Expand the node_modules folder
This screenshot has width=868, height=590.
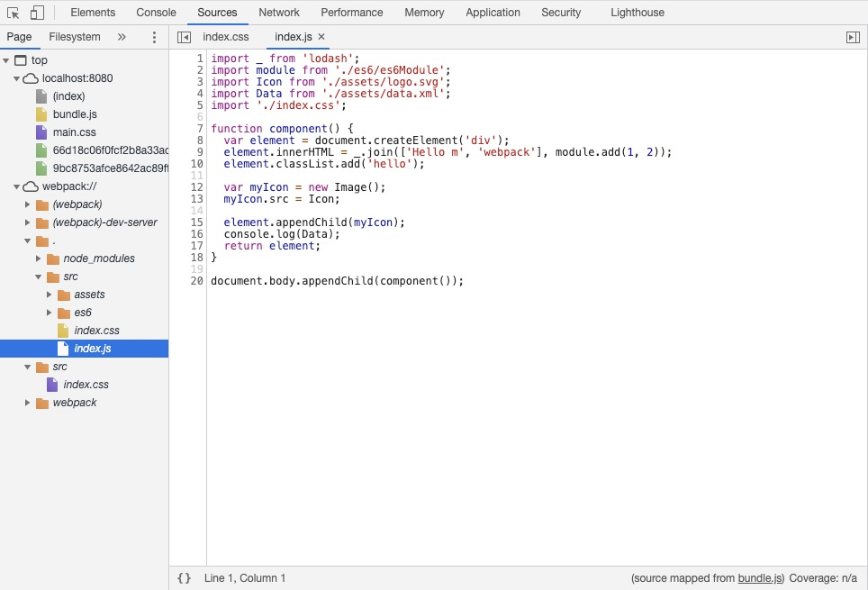pyautogui.click(x=38, y=259)
